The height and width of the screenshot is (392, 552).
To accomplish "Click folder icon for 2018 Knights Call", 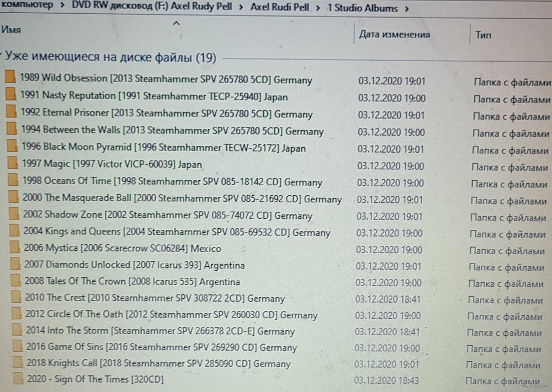I will tap(18, 362).
